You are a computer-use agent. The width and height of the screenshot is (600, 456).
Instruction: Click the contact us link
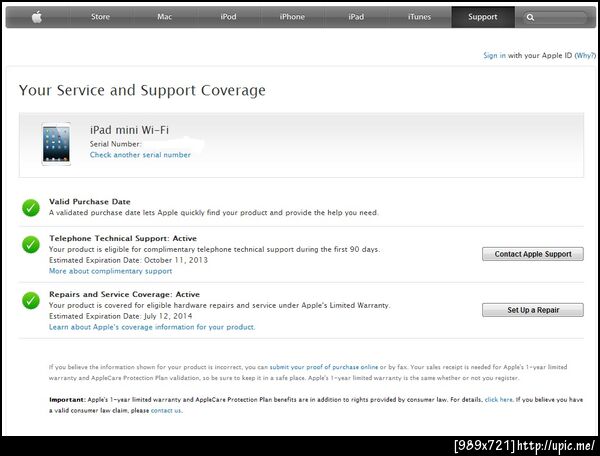166,410
